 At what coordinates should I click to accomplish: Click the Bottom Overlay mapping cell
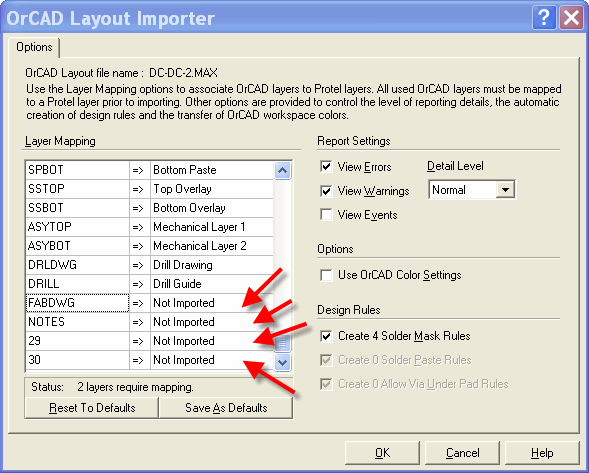click(x=212, y=208)
